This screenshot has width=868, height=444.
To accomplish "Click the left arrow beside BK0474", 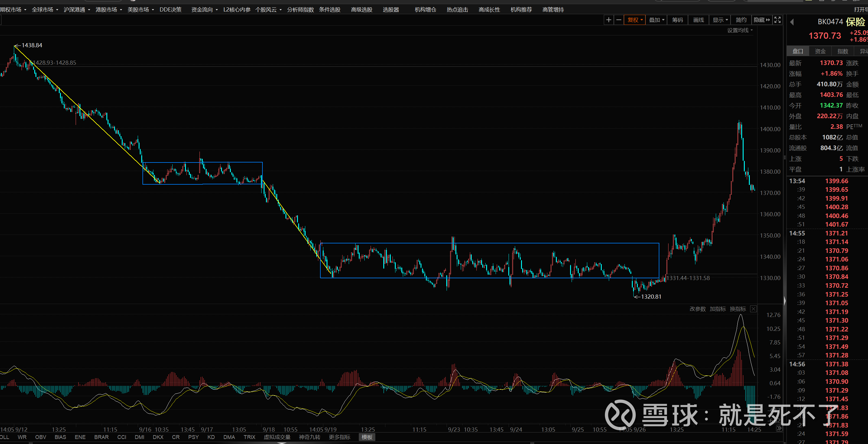I will click(792, 22).
